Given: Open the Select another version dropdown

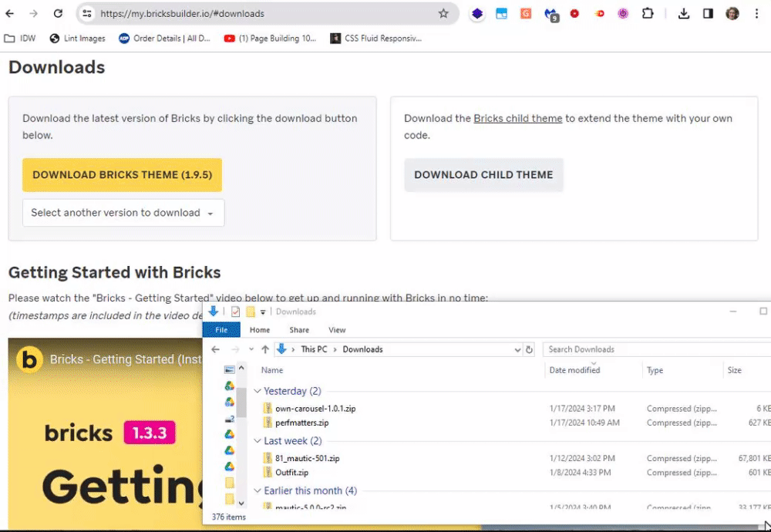Looking at the screenshot, I should click(123, 213).
